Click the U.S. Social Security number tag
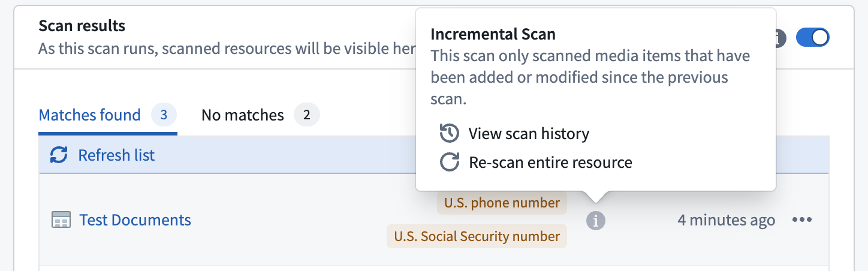This screenshot has height=271, width=868. coord(477,236)
